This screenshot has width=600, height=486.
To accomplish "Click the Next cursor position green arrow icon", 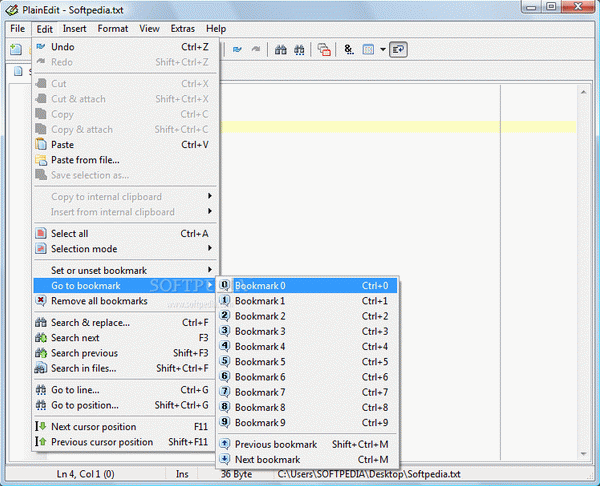I will (41, 426).
